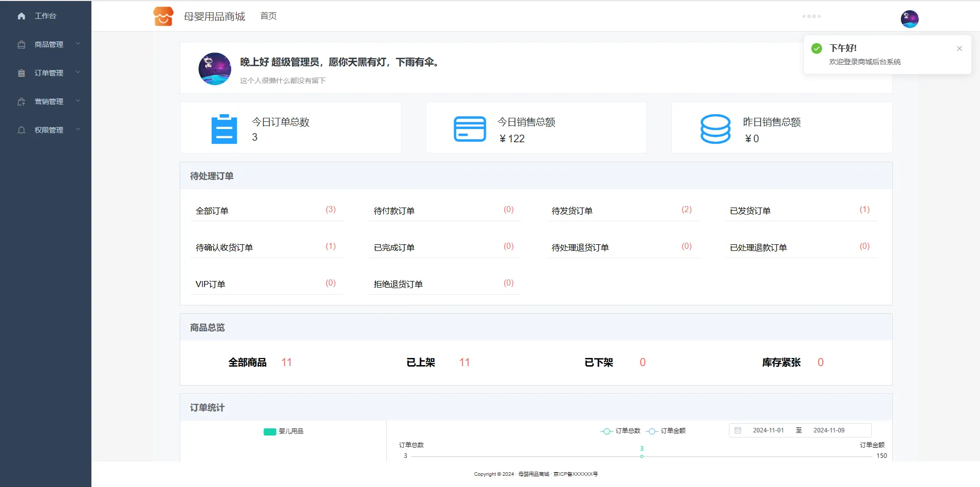
Task: Open the 工作台 menu item
Action: pyautogui.click(x=45, y=16)
